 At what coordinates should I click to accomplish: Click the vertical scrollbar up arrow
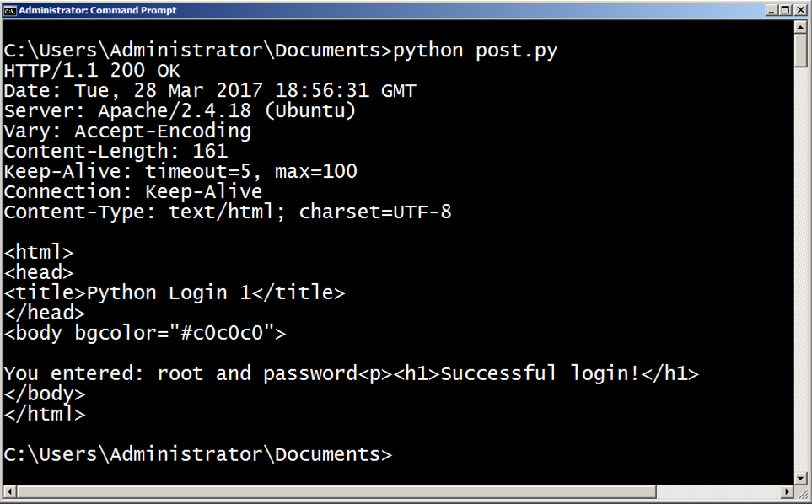coord(801,27)
